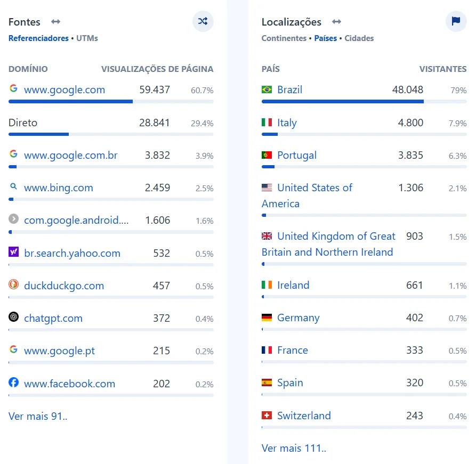The height and width of the screenshot is (464, 476).
Task: Click the Bing magnifier icon
Action: [x=14, y=187]
